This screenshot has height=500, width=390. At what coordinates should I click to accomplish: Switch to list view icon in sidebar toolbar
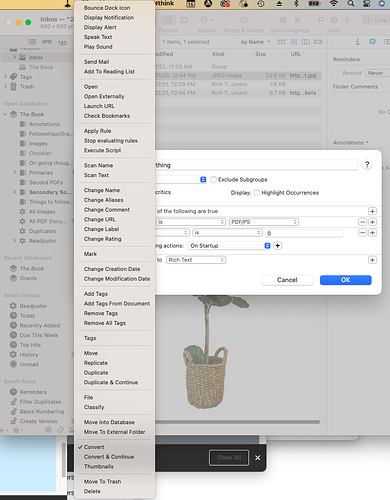(32, 42)
